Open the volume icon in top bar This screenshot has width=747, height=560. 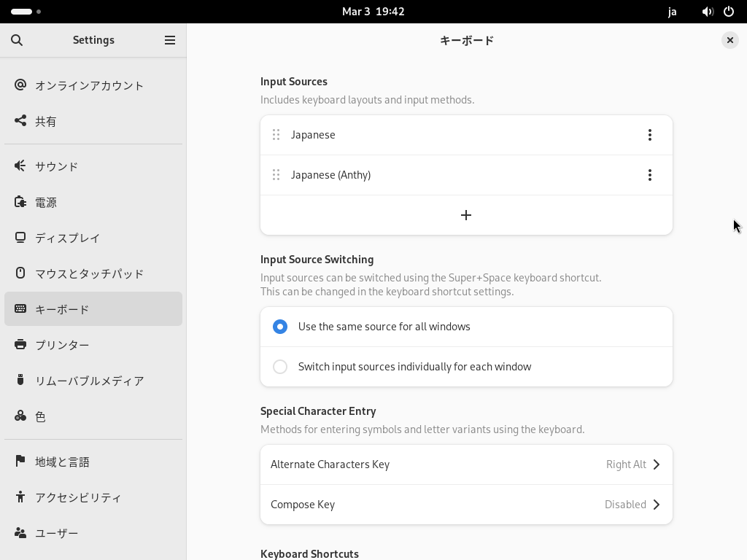708,12
